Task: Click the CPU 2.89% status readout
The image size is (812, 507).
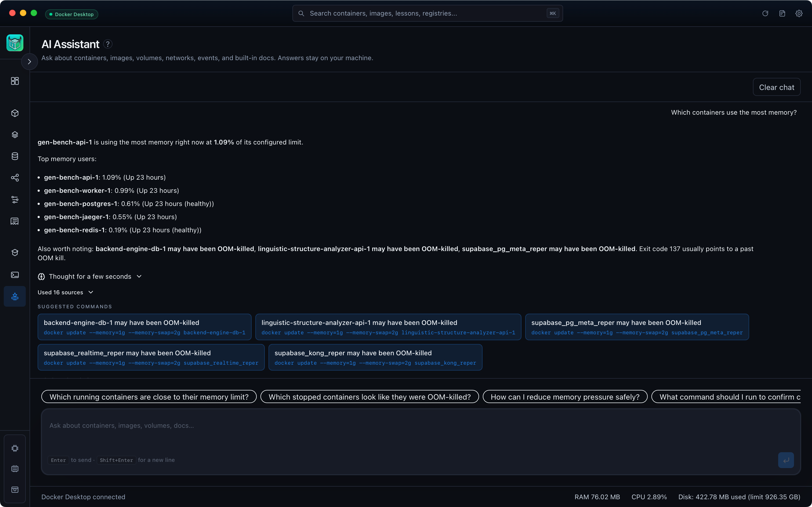Action: (649, 497)
